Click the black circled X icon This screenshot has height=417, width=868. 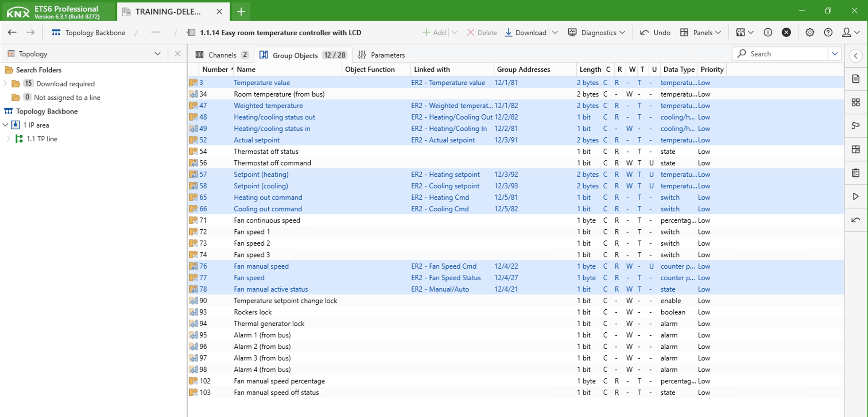tap(786, 33)
